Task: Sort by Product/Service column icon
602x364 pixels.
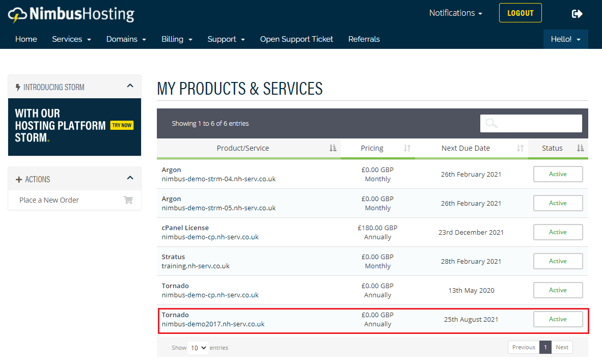Action: 333,148
